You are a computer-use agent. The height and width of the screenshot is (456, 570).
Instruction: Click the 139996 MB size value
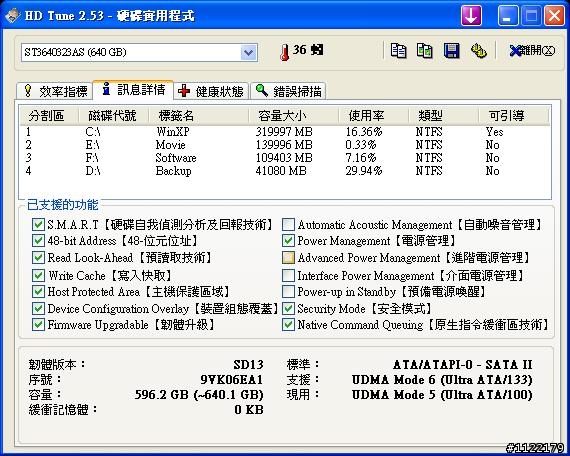coord(284,145)
